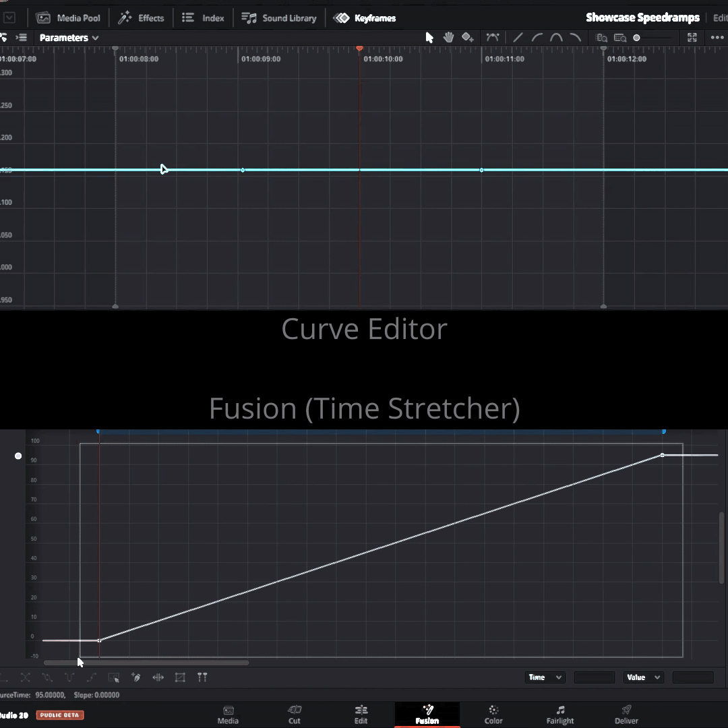Open the curve editor options menu (ellipsis)
This screenshot has height=728, width=728.
(717, 38)
